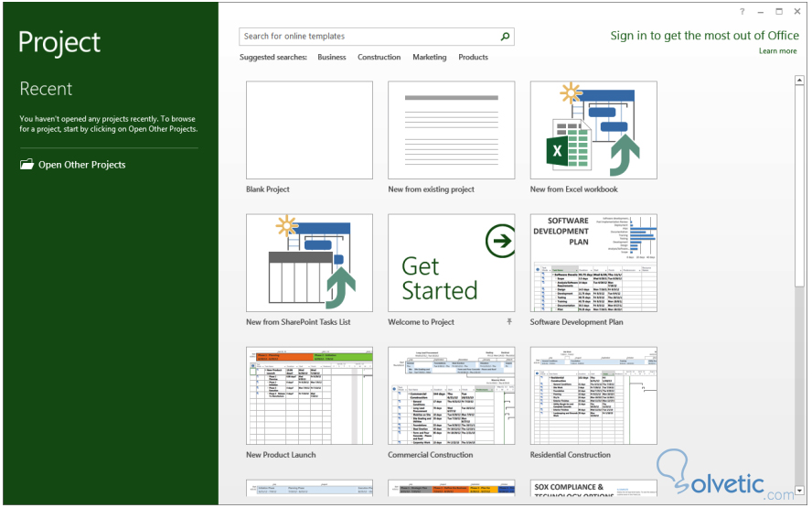Minimize the Project window

click(x=761, y=12)
